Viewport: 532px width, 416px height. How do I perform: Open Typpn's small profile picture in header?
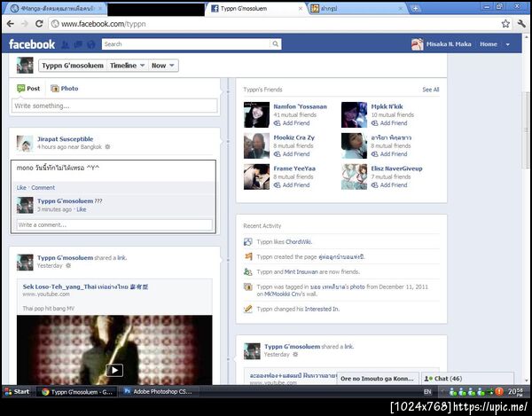[25, 66]
